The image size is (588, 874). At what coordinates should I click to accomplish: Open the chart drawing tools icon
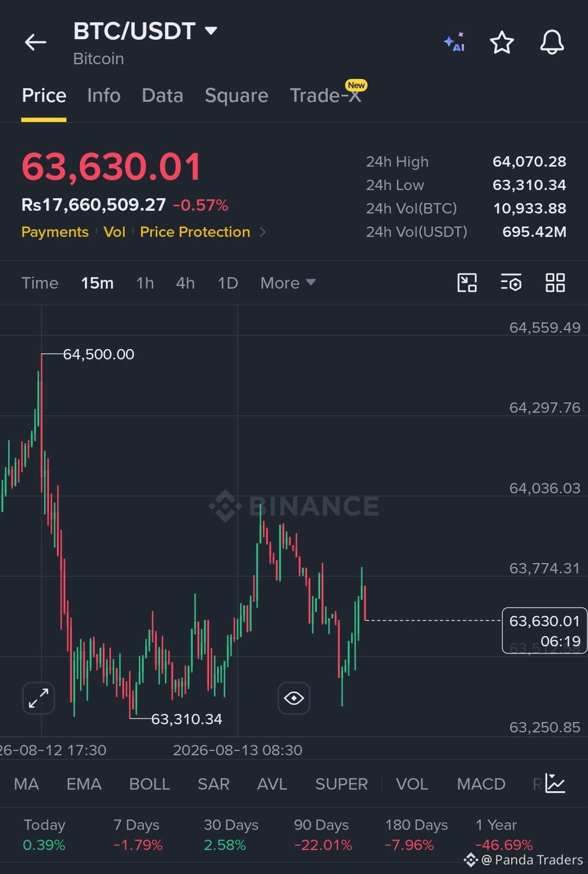click(467, 283)
